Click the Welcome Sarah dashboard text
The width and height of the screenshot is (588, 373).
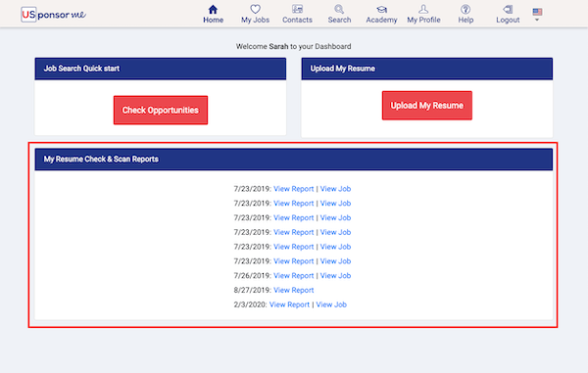tap(294, 46)
